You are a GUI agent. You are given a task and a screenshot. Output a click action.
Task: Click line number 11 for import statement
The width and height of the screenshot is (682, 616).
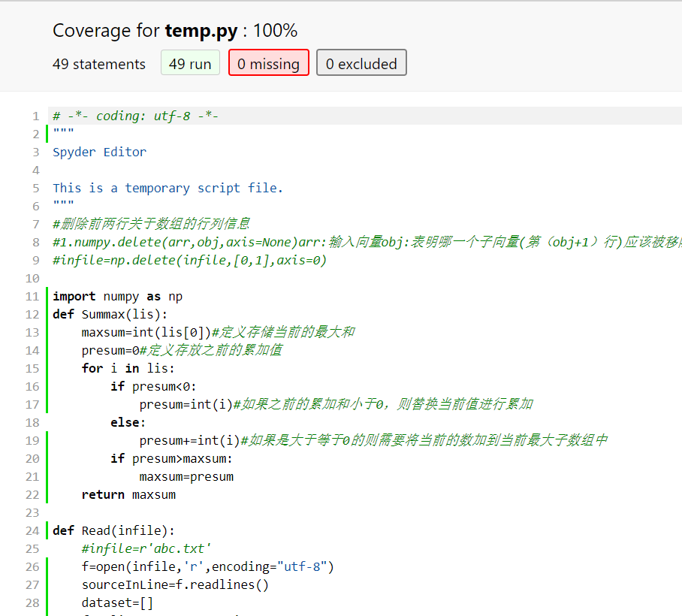[32, 297]
